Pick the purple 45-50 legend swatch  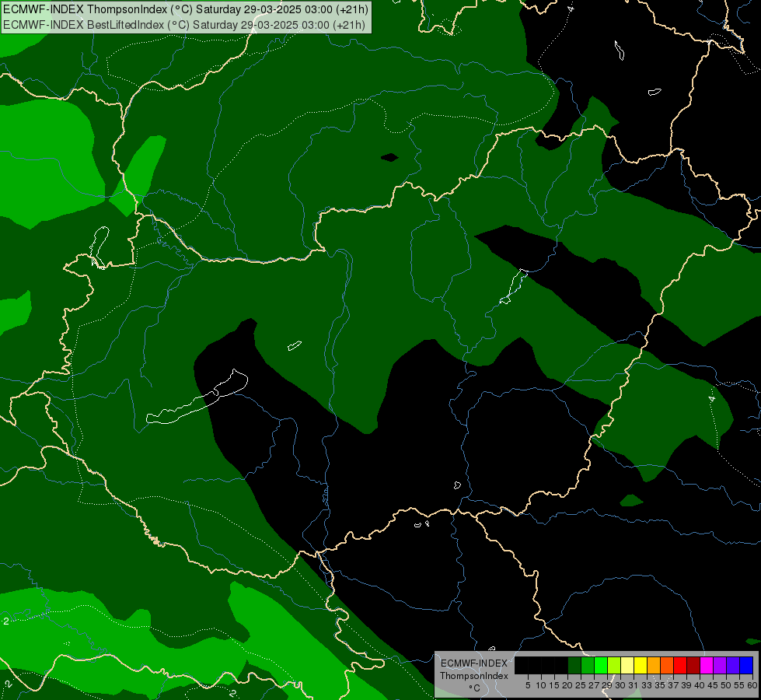click(x=720, y=665)
